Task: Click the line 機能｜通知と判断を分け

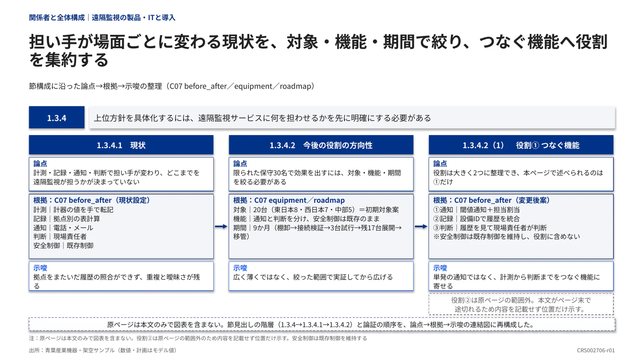Action: click(307, 219)
